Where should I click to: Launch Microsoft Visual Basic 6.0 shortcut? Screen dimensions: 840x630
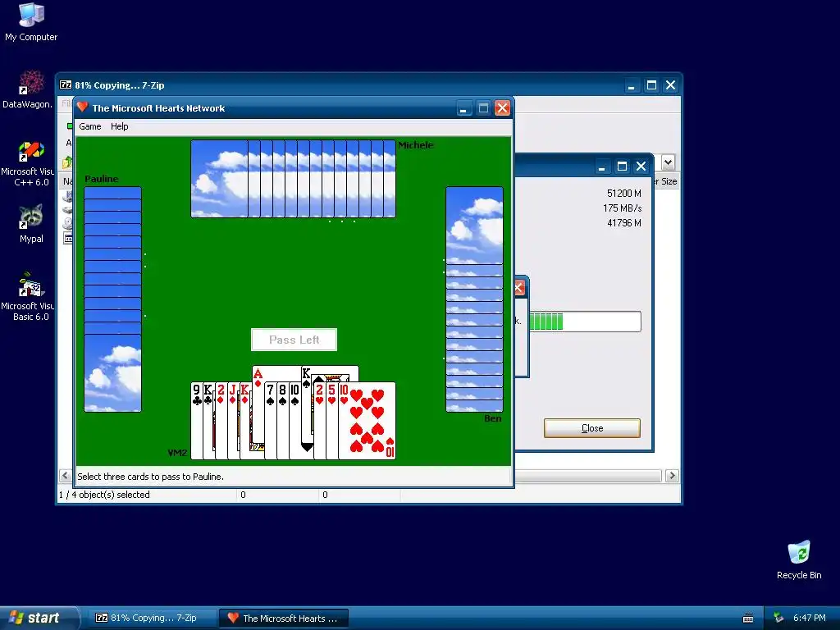click(28, 296)
